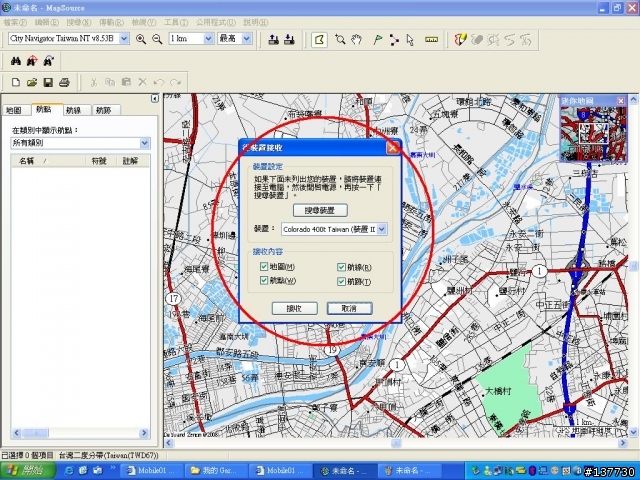Screen dimensions: 640x480
Task: Open the 所有類別 category dropdown
Action: click(x=144, y=143)
